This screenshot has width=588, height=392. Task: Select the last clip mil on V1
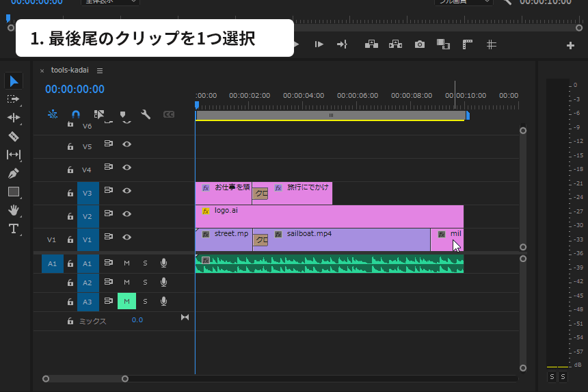[447, 239]
